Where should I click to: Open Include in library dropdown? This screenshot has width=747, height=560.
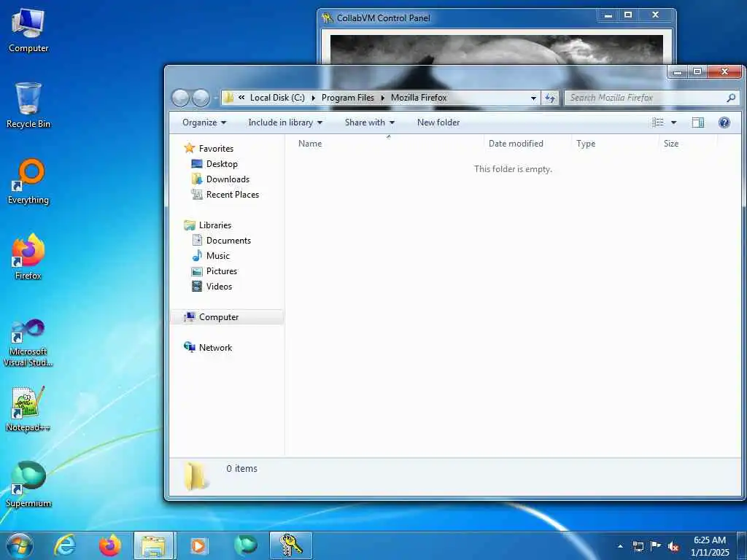[x=285, y=122]
